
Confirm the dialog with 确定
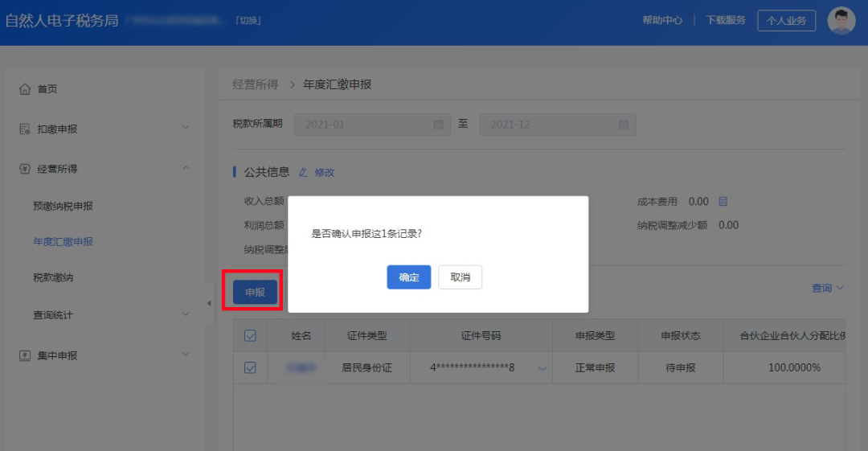coord(408,277)
